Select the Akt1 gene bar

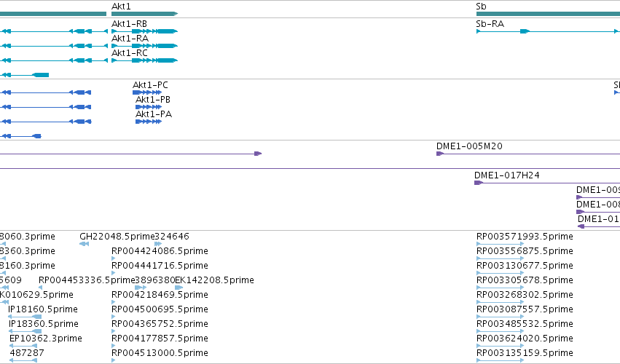[145, 14]
